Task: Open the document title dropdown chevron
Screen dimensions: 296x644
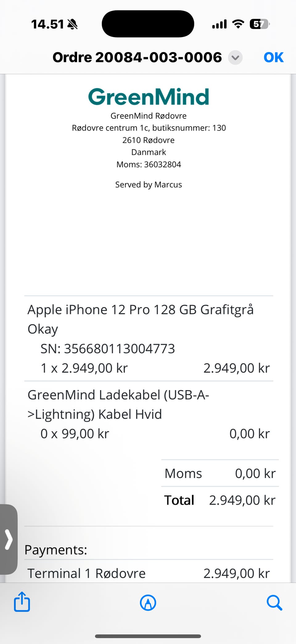Action: click(x=235, y=58)
